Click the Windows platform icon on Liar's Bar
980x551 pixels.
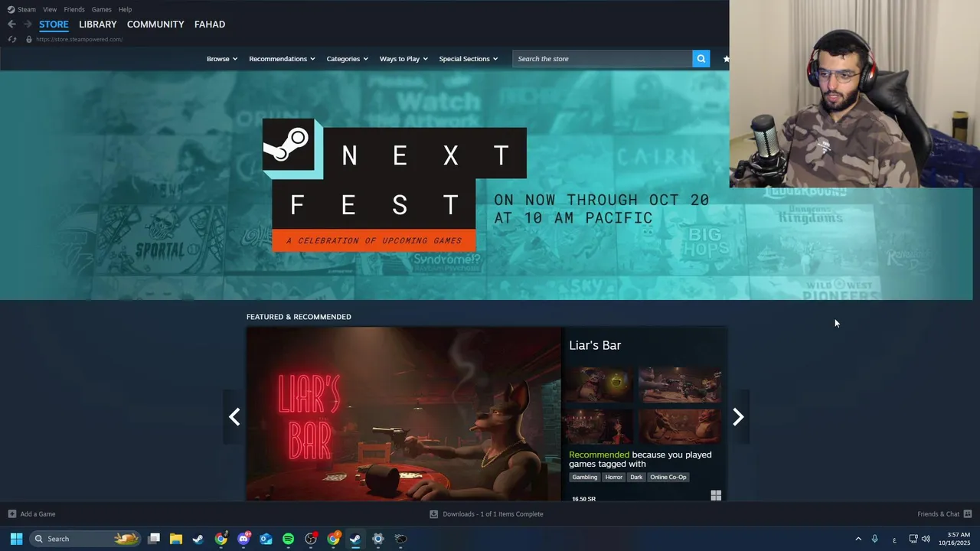tap(716, 496)
